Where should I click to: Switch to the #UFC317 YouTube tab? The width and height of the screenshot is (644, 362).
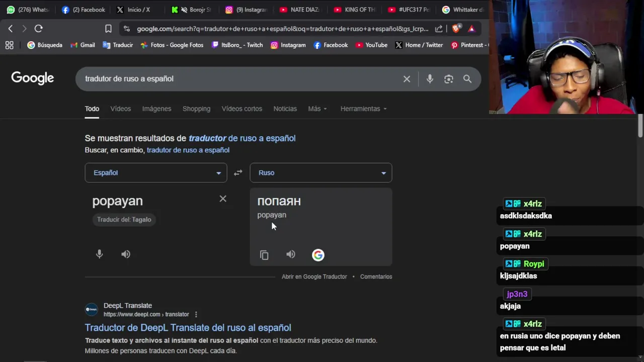pos(409,10)
